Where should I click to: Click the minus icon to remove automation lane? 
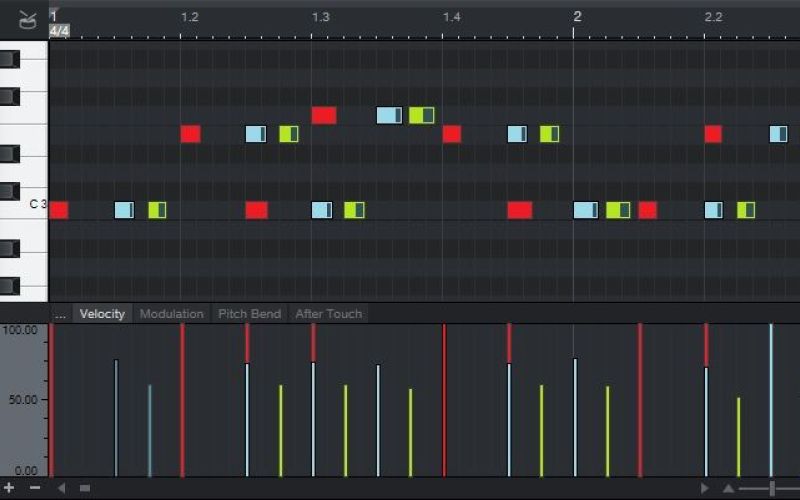(x=35, y=488)
